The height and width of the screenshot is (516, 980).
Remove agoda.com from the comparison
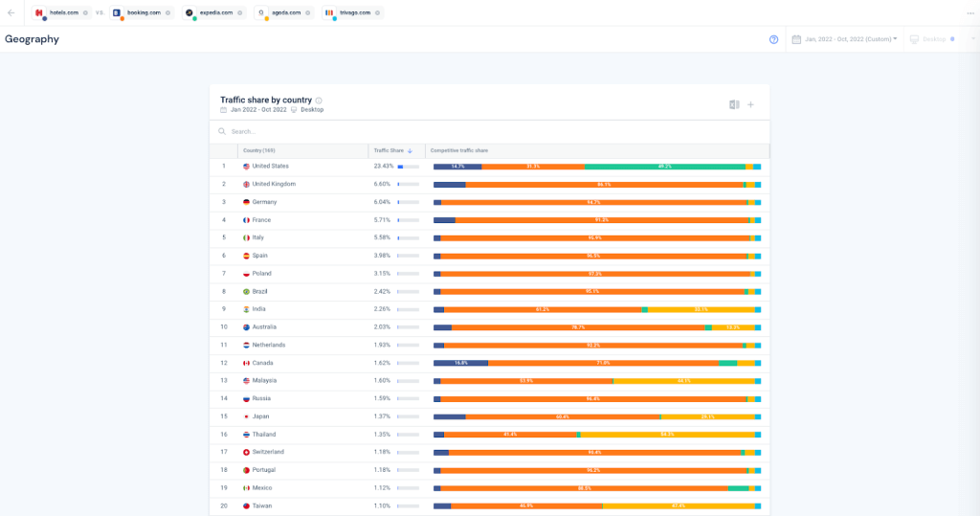[x=307, y=12]
